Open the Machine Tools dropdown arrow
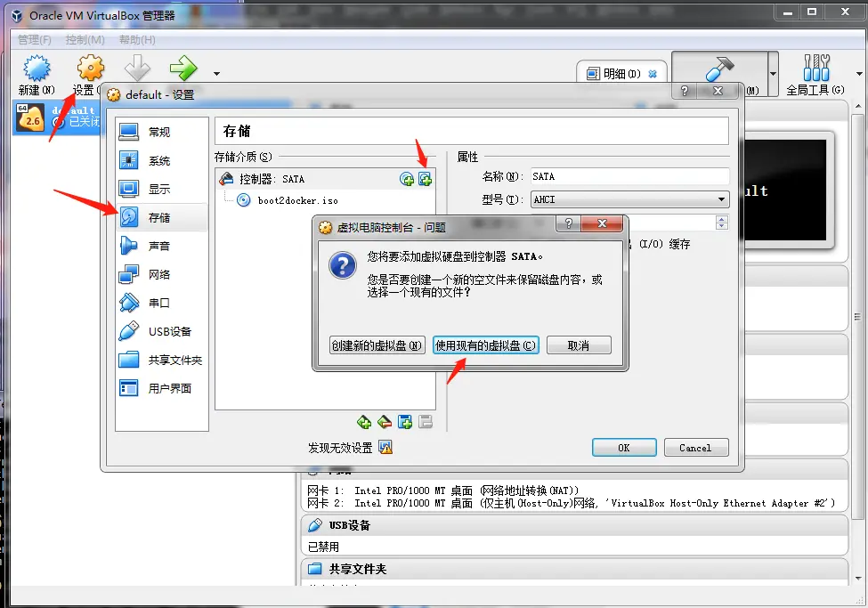Image resolution: width=868 pixels, height=608 pixels. coord(773,74)
